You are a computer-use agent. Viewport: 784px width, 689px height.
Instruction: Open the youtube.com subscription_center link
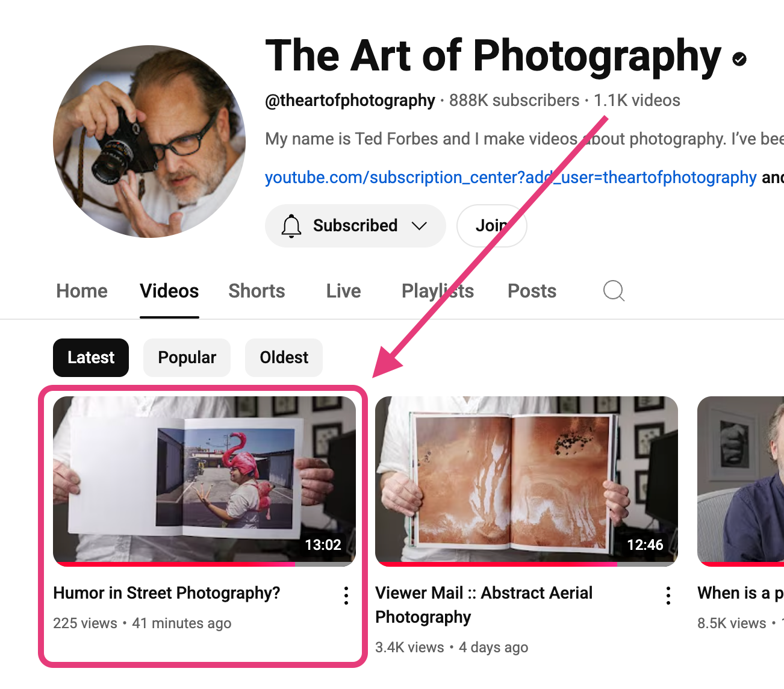510,178
